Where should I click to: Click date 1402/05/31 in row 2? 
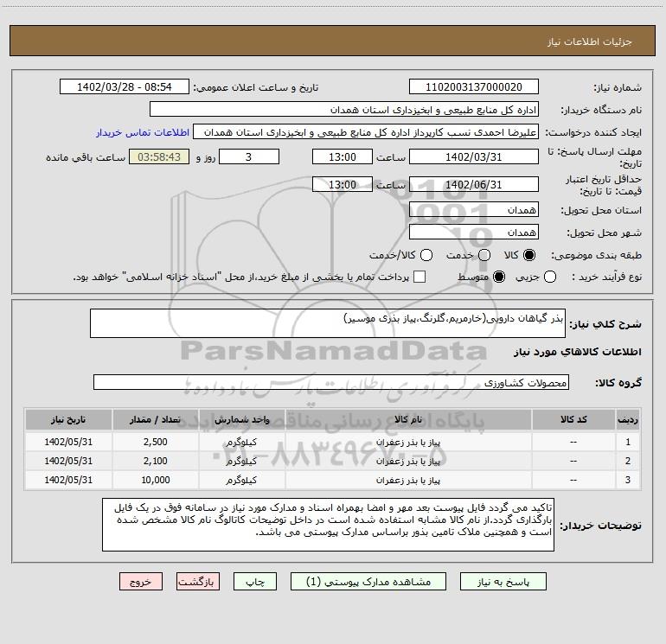coord(68,461)
